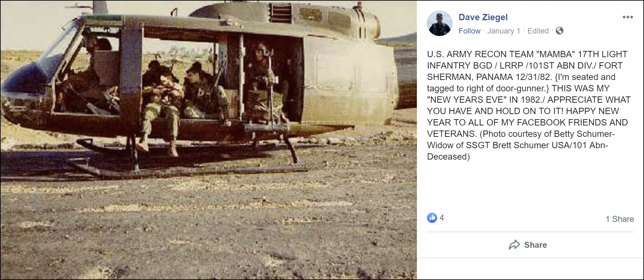This screenshot has height=280, width=644.
Task: Open Dave Ziegel's profile picture
Action: [440, 23]
